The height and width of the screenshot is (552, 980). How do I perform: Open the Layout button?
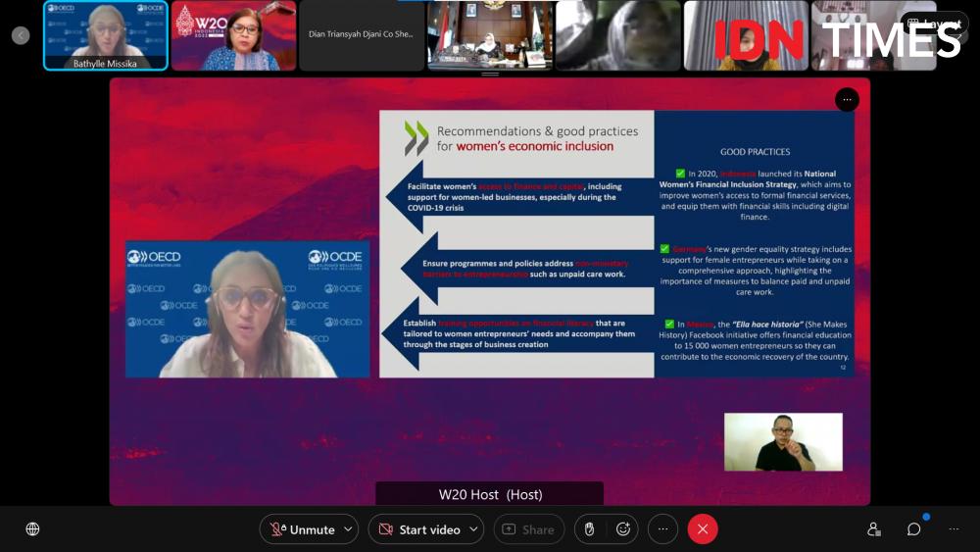coord(934,24)
